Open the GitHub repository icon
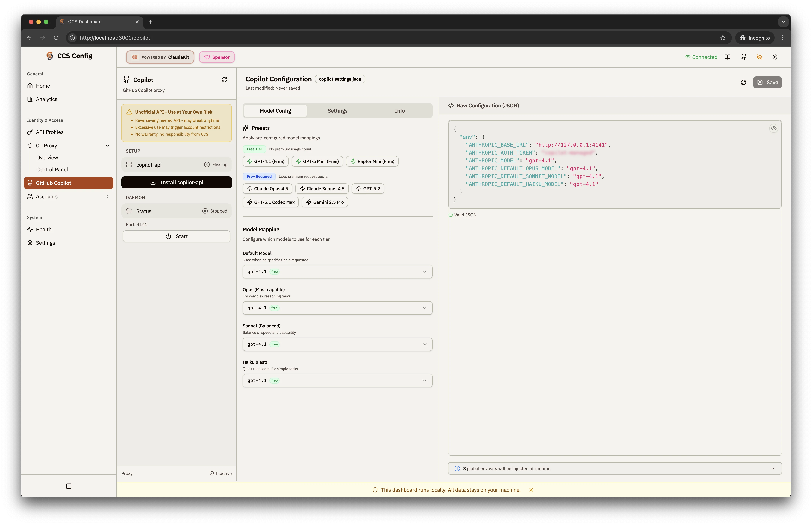Screen dimensions: 812x525 coord(743,57)
